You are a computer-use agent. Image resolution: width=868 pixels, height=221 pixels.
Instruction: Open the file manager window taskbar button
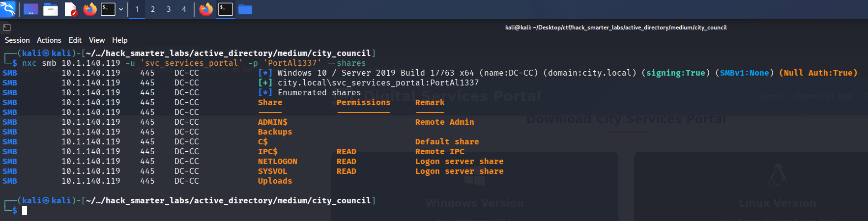245,9
